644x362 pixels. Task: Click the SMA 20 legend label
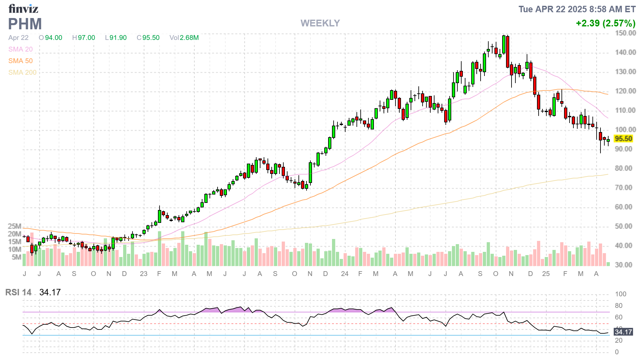(20, 49)
